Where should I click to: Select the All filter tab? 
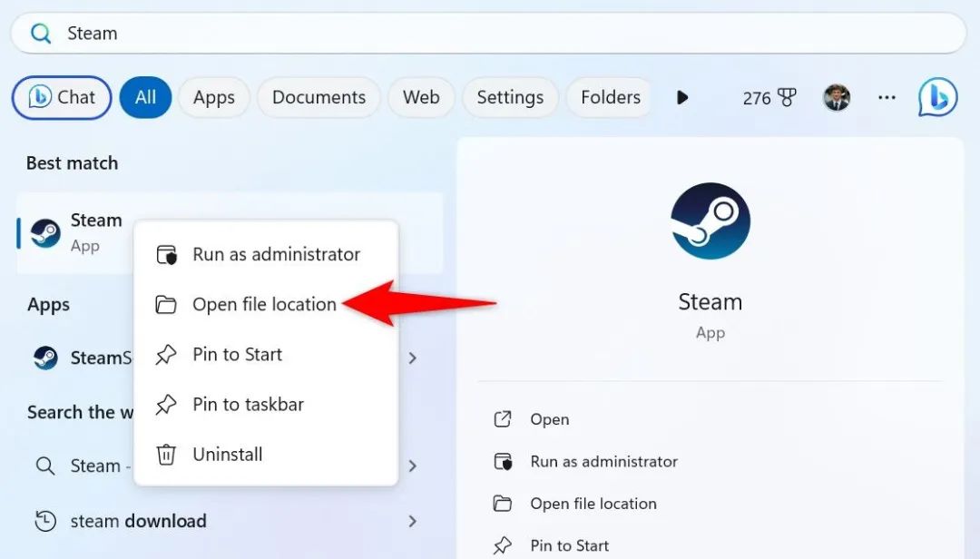pos(145,97)
